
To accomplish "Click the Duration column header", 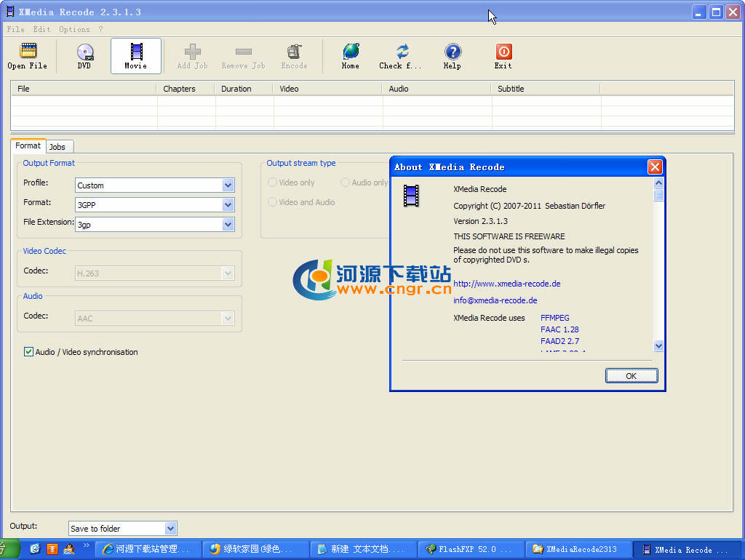I will click(236, 89).
